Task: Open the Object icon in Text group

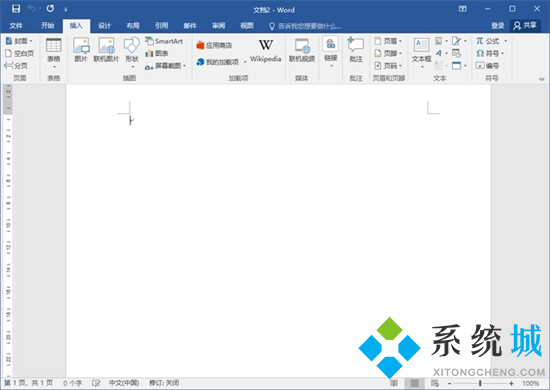Action: [x=459, y=66]
